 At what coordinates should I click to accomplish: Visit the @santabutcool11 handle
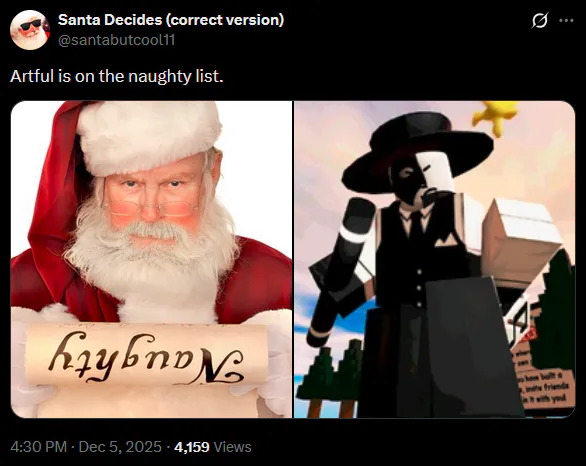117,40
